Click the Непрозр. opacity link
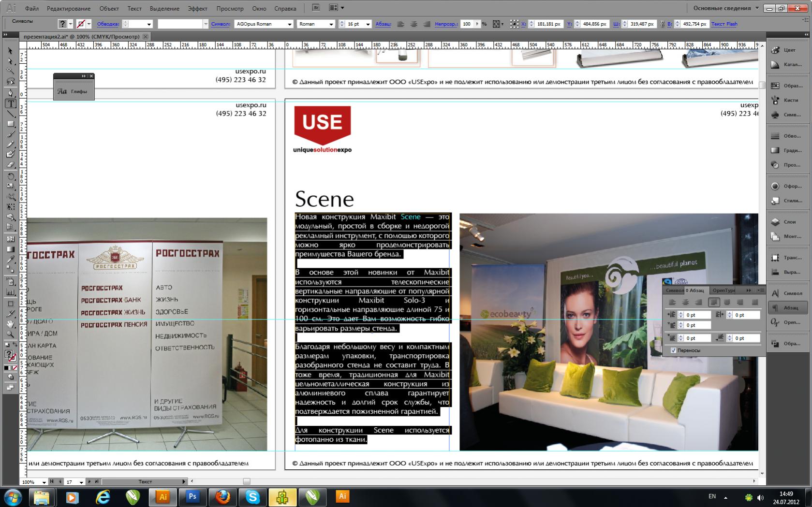This screenshot has width=812, height=507. coord(446,24)
